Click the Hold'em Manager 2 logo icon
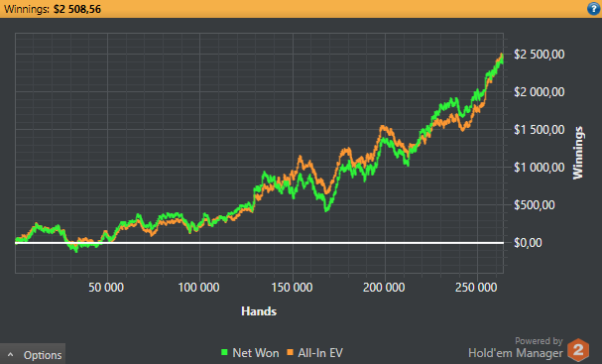This screenshot has height=364, width=602. tap(578, 350)
